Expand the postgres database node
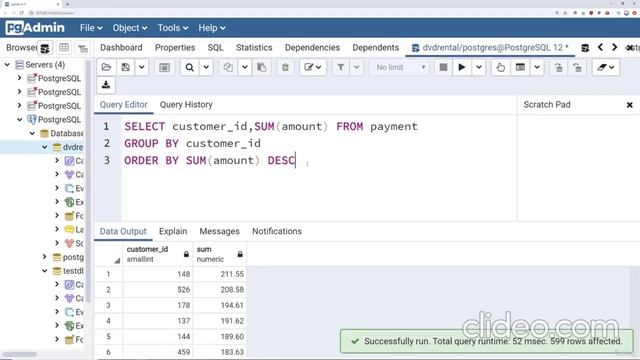This screenshot has width=640, height=360. point(44,257)
